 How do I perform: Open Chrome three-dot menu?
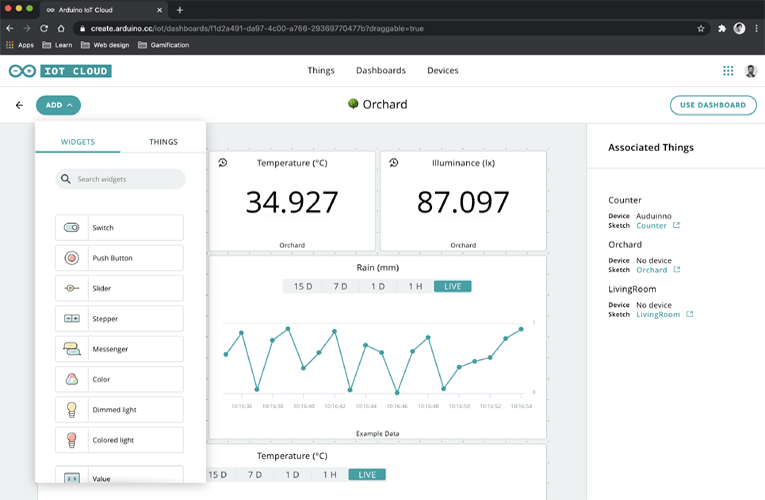click(x=757, y=28)
